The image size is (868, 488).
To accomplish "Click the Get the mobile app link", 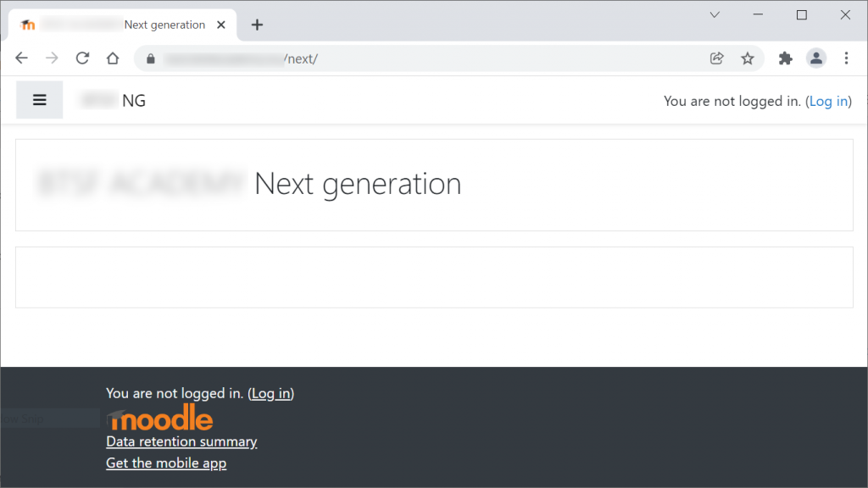I will pyautogui.click(x=166, y=463).
